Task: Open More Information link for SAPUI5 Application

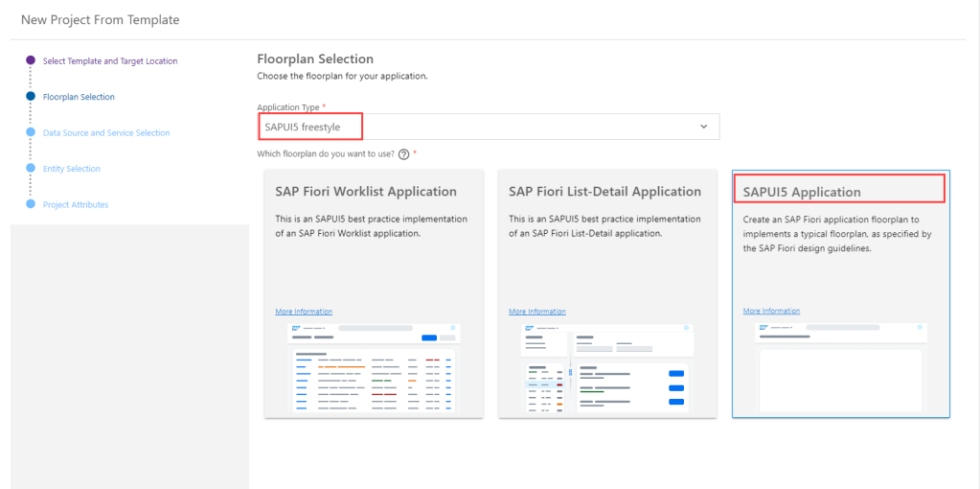Action: [771, 312]
